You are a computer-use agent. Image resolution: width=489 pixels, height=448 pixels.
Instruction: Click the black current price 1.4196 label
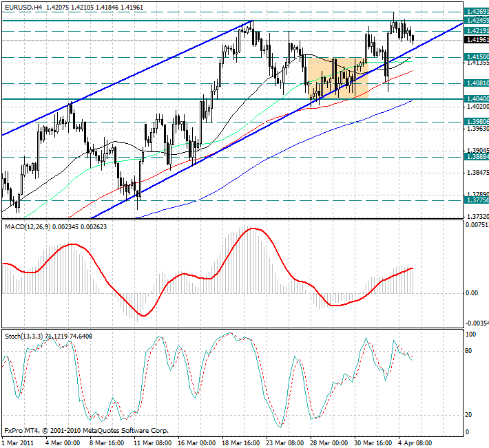click(477, 40)
